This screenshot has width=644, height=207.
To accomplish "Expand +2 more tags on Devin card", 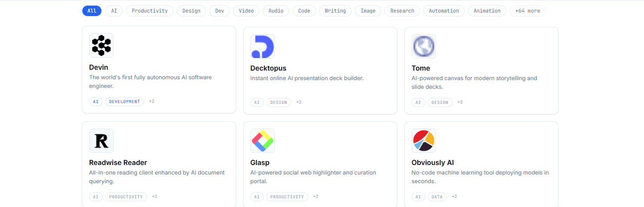I will (152, 101).
